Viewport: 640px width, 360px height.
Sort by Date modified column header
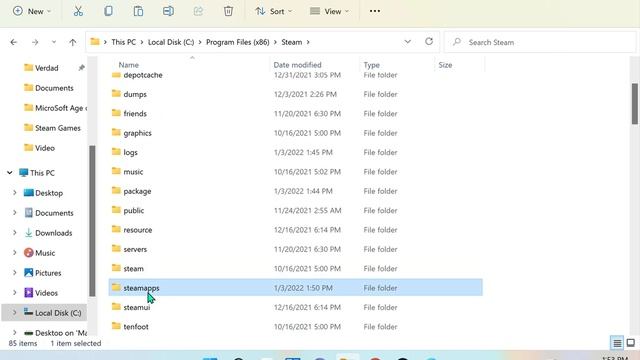tap(297, 64)
